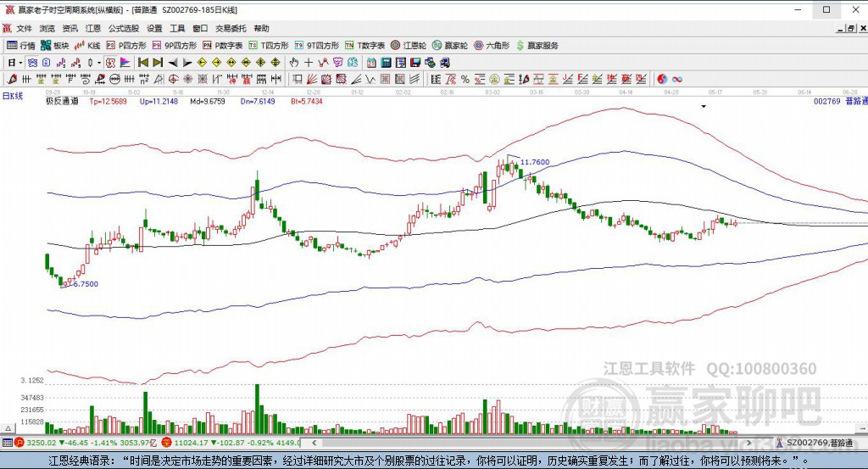Click the first yellow diamond left-arrow icon

[202, 63]
